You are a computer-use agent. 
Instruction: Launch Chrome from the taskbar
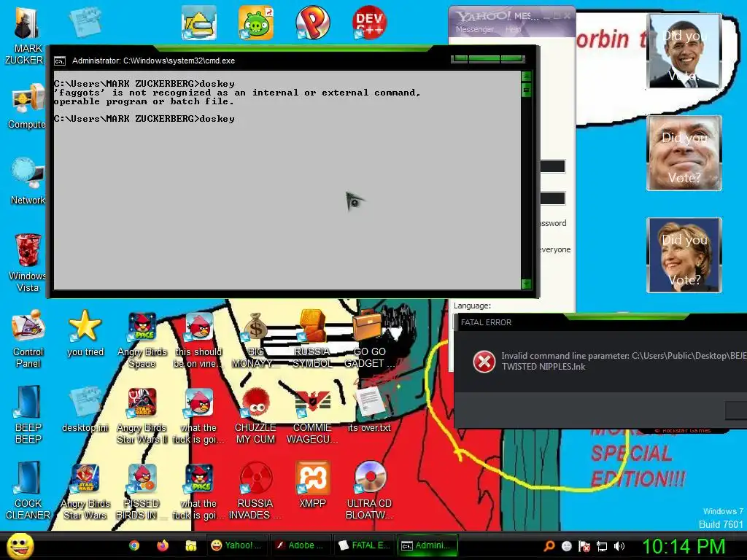(134, 545)
